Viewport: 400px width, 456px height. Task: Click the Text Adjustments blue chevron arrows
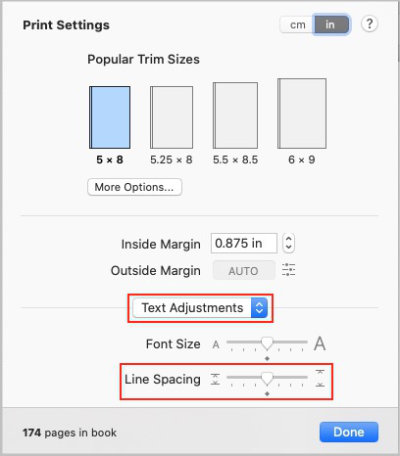coord(259,308)
